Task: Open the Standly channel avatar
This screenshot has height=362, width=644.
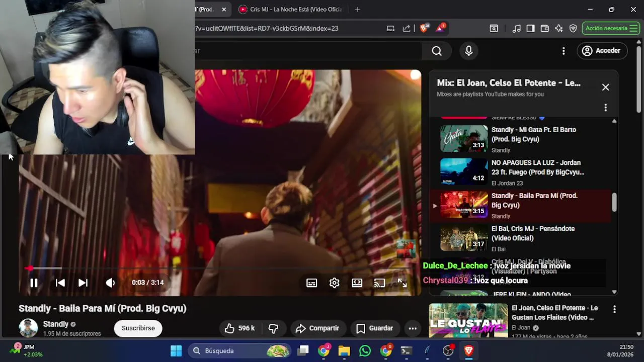Action: tap(28, 328)
